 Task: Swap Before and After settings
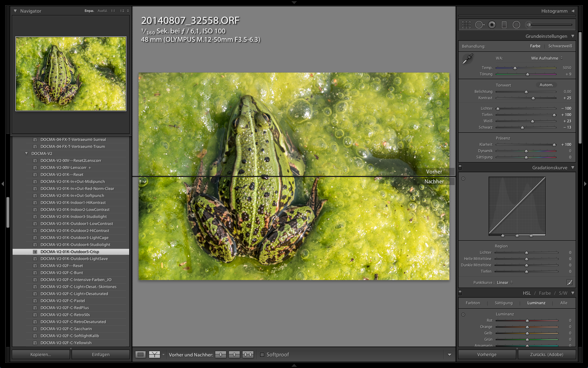click(x=248, y=355)
